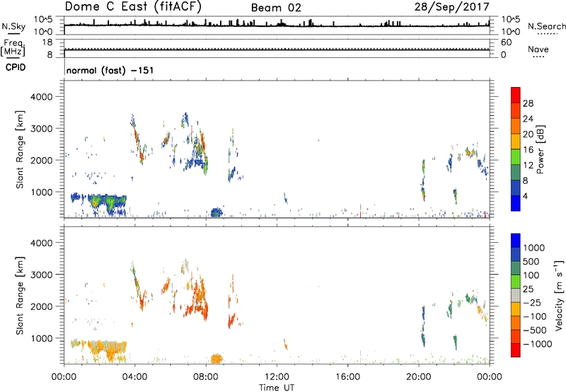The height and width of the screenshot is (392, 566).
Task: Click the '1000' tick on velocity colorbar
Action: [534, 248]
